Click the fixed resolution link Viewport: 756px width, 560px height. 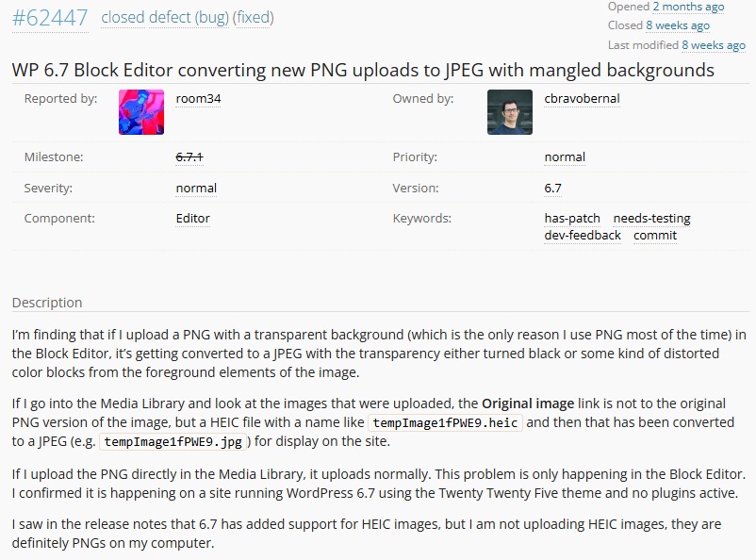point(254,17)
